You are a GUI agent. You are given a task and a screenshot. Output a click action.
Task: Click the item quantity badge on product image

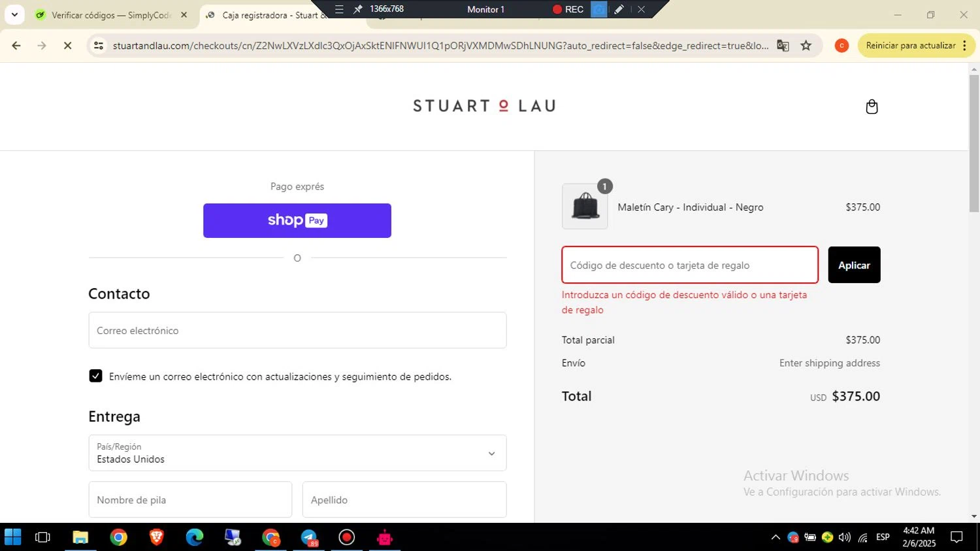(605, 186)
